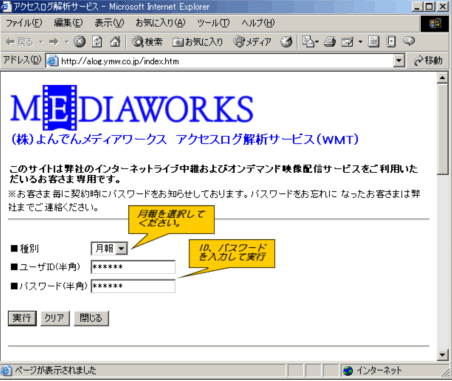The height and width of the screenshot is (381, 452).
Task: Click the Edit page toolbar icon
Action: [x=347, y=42]
